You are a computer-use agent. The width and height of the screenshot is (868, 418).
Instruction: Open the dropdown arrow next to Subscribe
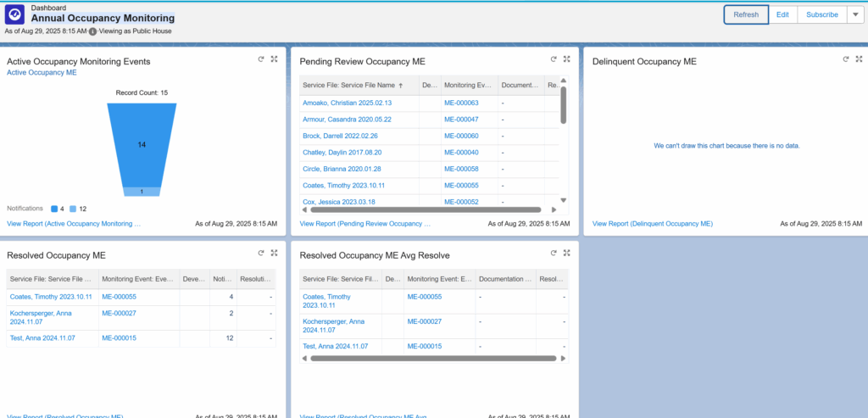854,14
